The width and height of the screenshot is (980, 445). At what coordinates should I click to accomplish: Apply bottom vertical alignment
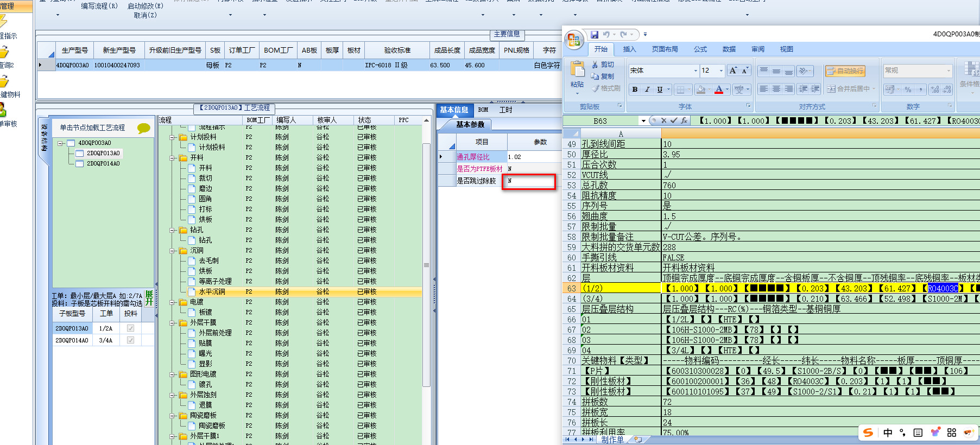click(788, 71)
